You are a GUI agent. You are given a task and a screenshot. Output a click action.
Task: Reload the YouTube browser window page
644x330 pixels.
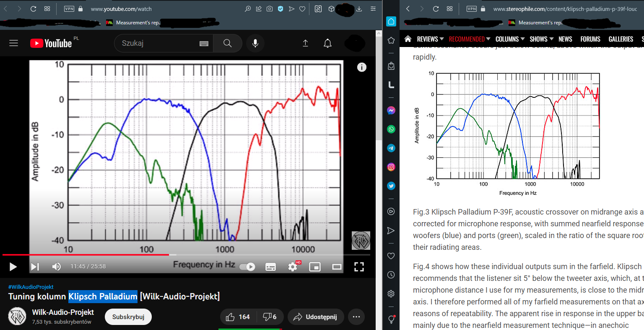(x=34, y=9)
